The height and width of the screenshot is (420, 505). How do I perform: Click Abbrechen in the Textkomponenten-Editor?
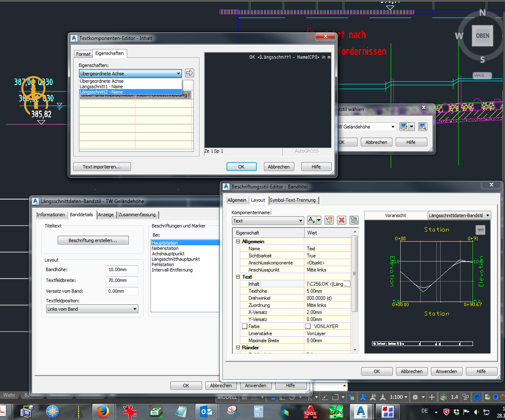point(278,167)
